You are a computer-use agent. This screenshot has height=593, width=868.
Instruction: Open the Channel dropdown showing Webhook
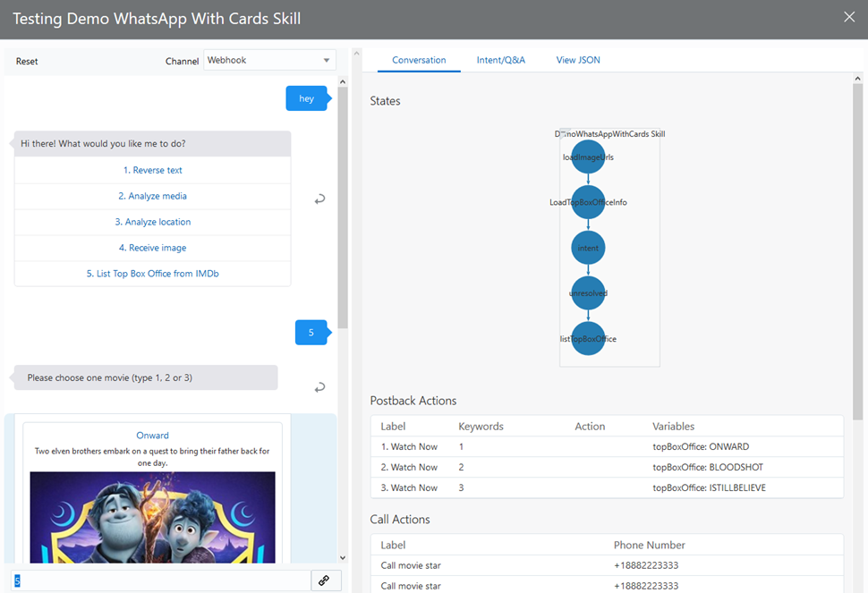tap(269, 60)
